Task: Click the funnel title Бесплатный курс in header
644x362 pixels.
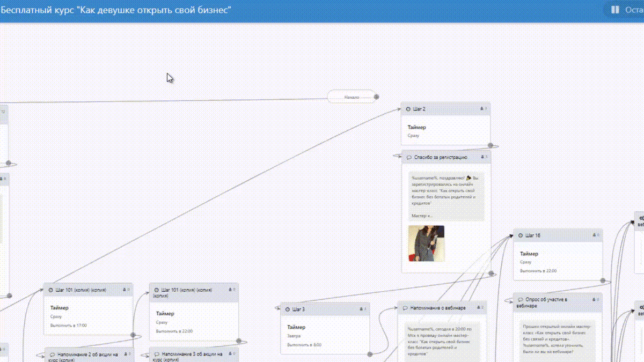Action: (x=116, y=10)
